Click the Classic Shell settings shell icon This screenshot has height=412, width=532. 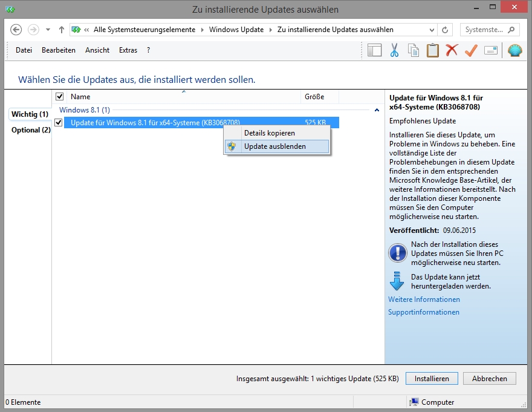click(x=514, y=50)
